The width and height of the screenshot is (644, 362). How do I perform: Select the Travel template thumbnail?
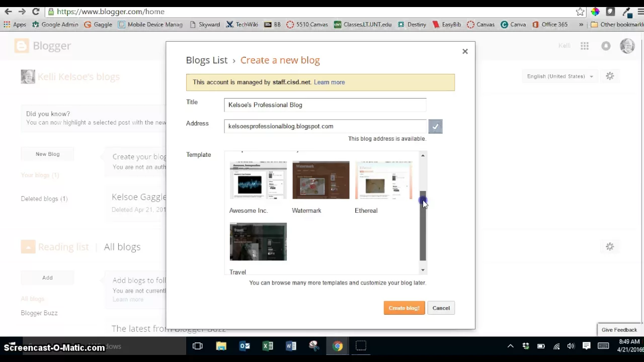[258, 242]
